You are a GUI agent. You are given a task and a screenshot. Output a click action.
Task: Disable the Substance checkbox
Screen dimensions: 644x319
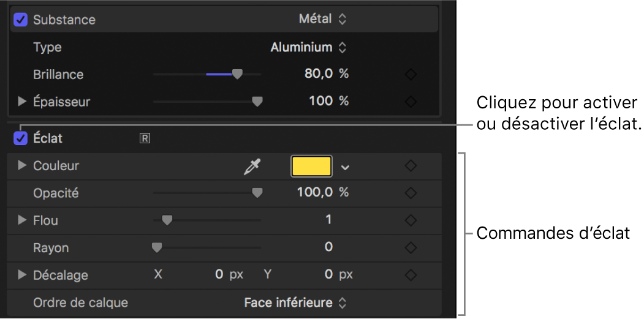pyautogui.click(x=21, y=20)
